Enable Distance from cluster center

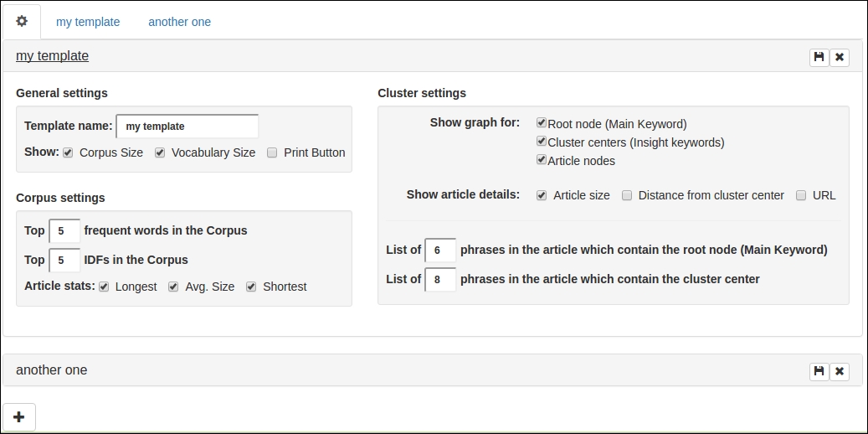[x=627, y=195]
